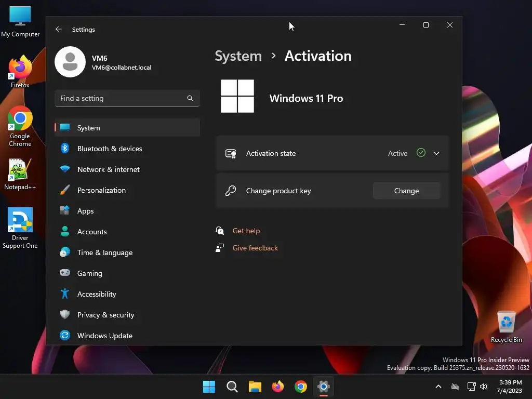Minimize the Settings window
This screenshot has height=399, width=532.
[x=402, y=25]
